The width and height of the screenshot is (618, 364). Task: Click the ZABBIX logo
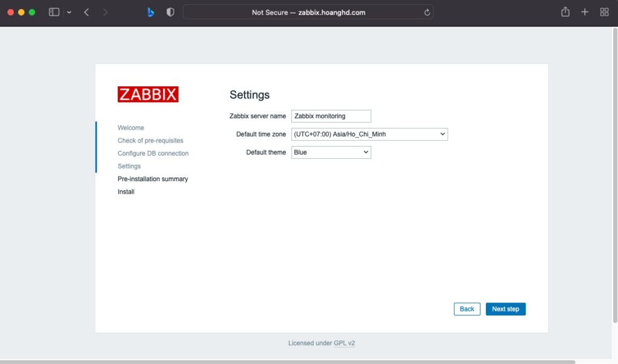tap(148, 94)
